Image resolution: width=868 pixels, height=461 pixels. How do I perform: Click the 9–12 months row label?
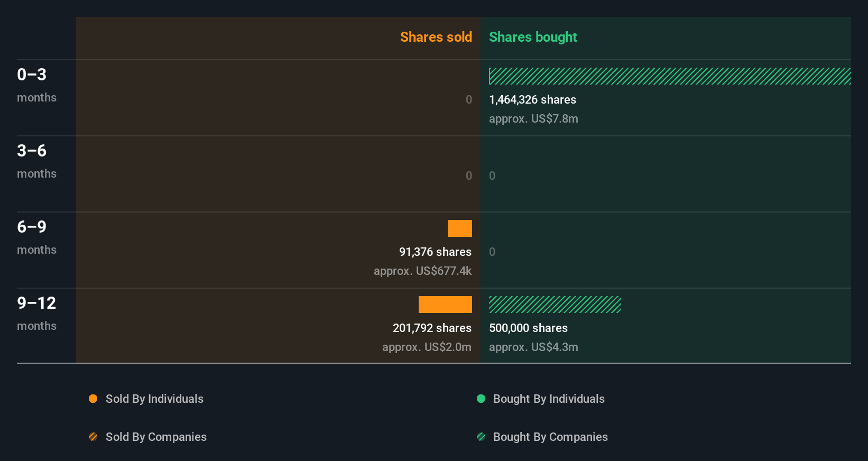pyautogui.click(x=36, y=314)
